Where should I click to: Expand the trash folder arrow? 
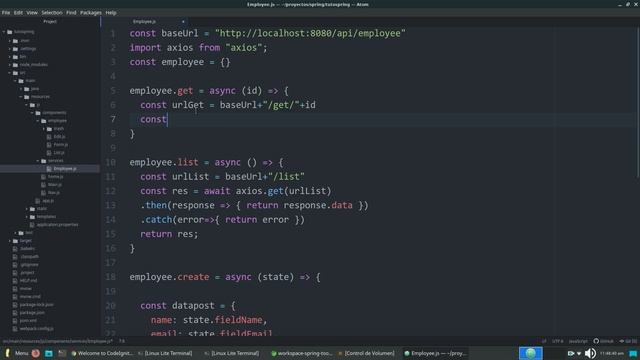click(44, 129)
